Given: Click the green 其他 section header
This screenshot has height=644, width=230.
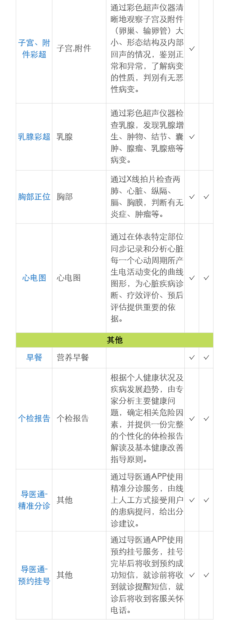Looking at the screenshot, I should point(115,340).
